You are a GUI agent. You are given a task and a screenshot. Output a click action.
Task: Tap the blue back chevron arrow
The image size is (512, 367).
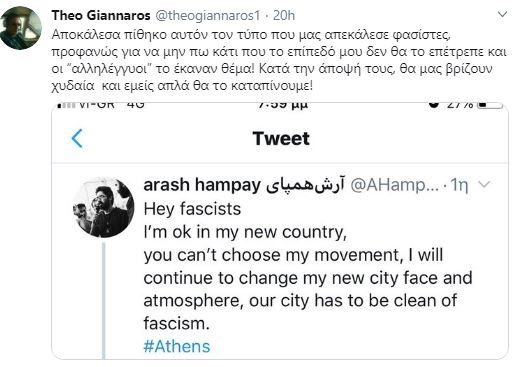click(x=77, y=138)
